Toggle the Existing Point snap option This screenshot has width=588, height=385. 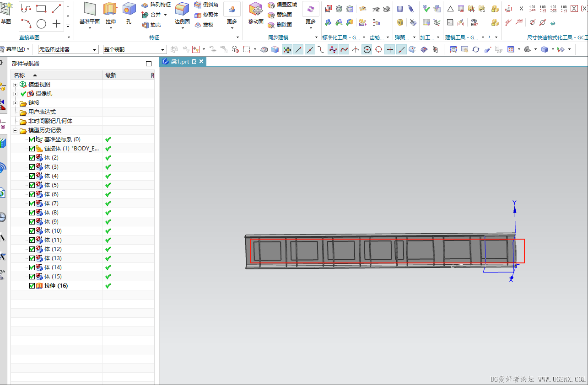(390, 49)
